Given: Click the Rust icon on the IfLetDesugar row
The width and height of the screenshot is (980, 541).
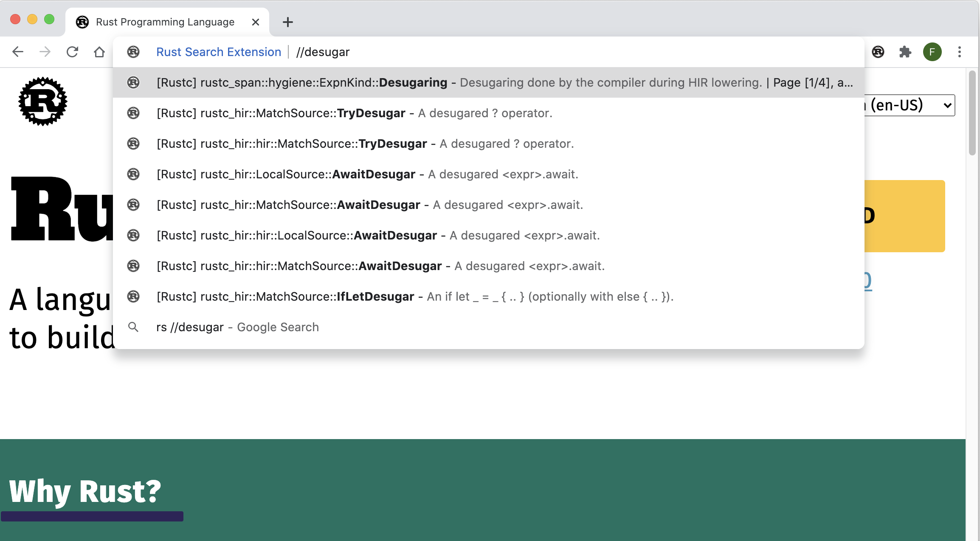Looking at the screenshot, I should tap(133, 296).
